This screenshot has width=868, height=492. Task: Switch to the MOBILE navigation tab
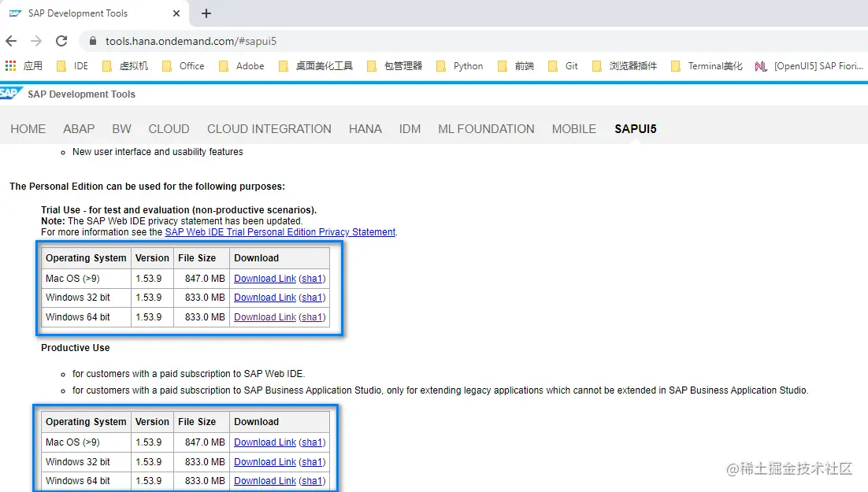[574, 129]
